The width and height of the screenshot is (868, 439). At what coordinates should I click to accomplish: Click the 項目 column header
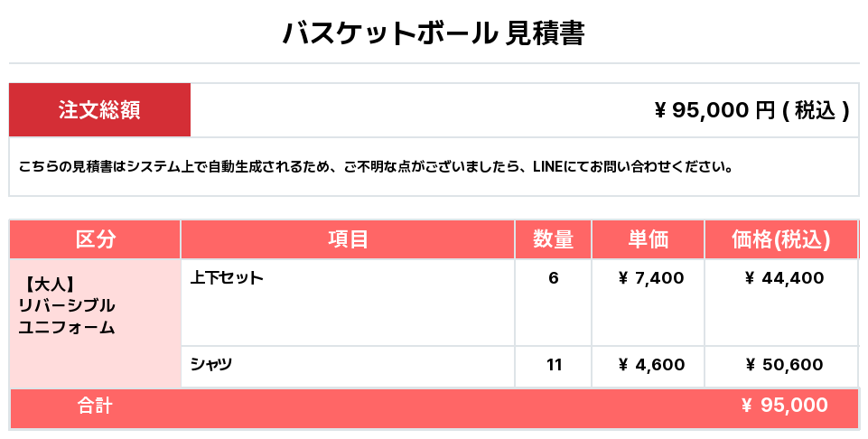[348, 239]
